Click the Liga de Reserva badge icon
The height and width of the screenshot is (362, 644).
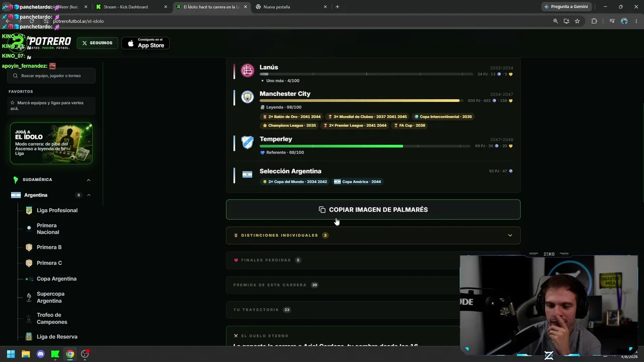29,337
